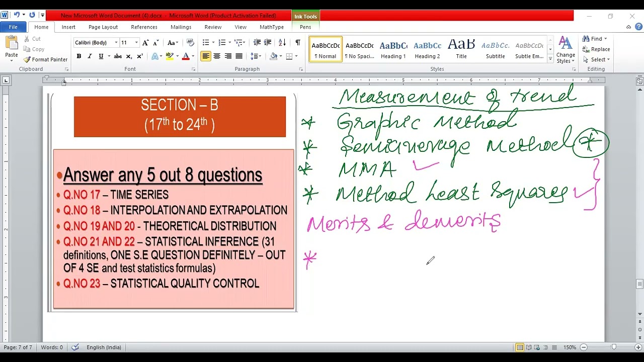Click the spell check icon in status bar

75,347
